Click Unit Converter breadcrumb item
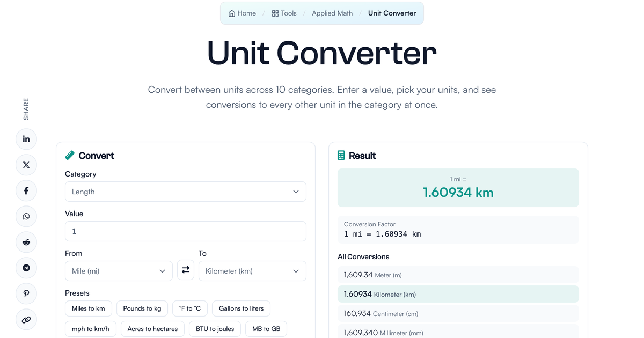This screenshot has width=644, height=338. (392, 13)
